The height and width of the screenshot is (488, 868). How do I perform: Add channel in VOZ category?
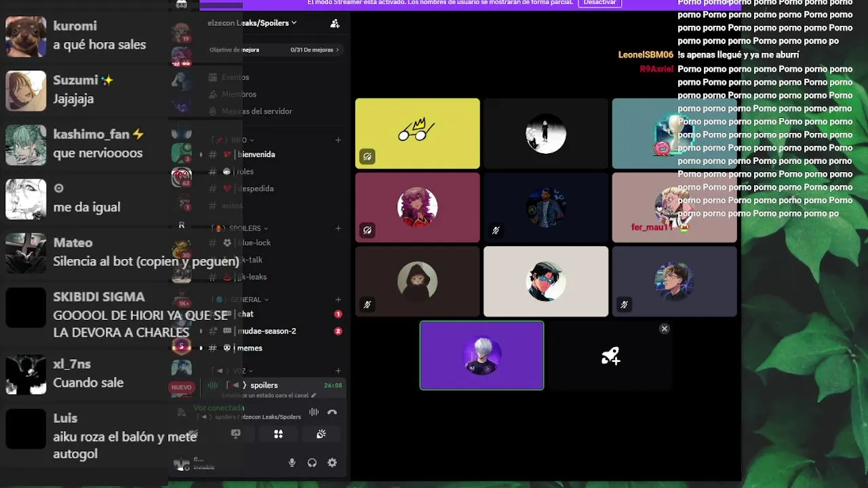(x=338, y=371)
